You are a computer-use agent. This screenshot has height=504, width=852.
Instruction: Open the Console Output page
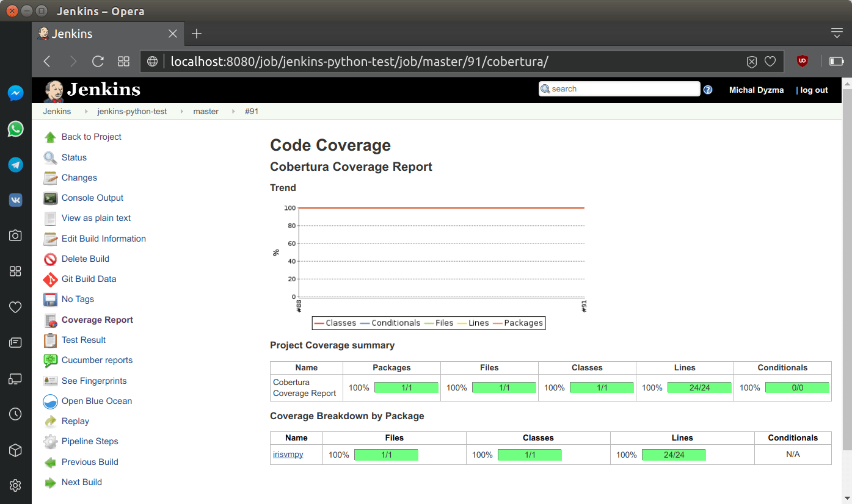click(92, 198)
